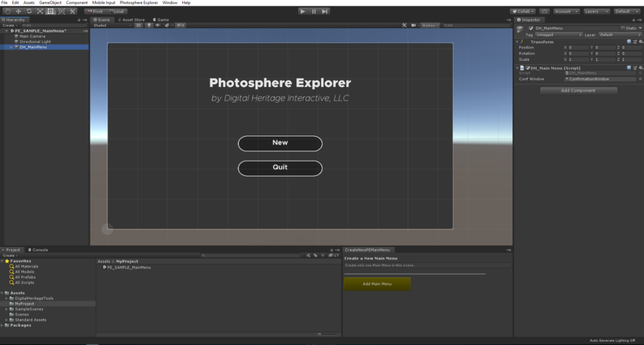Open the Layers dropdown
Image resolution: width=644 pixels, height=345 pixels.
click(x=596, y=12)
